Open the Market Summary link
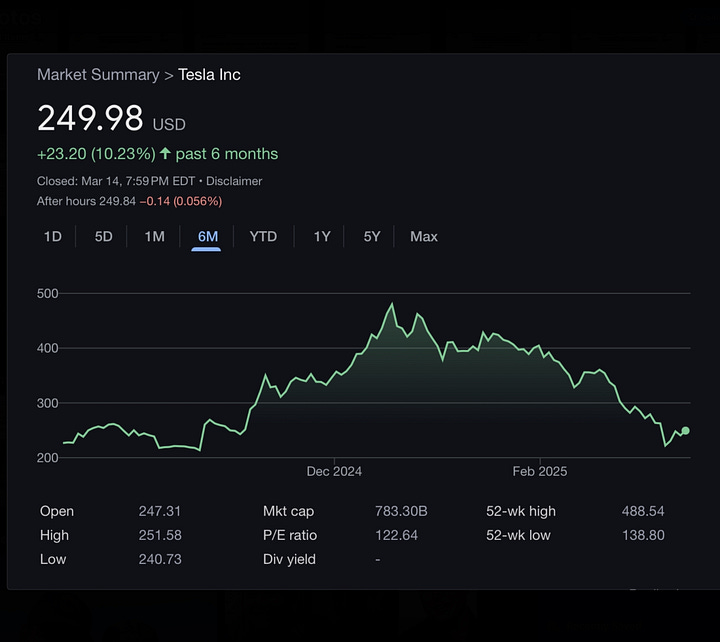Screen dimensions: 720x642 click(98, 74)
